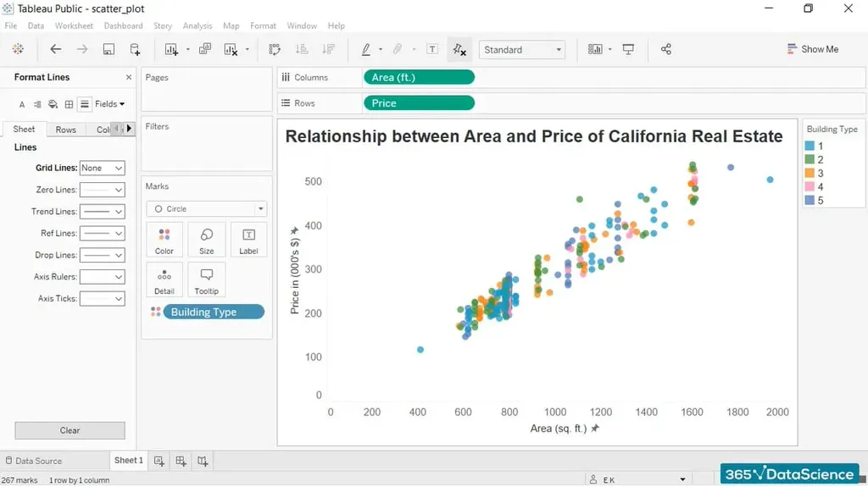Click the Save icon in toolbar

tap(108, 49)
